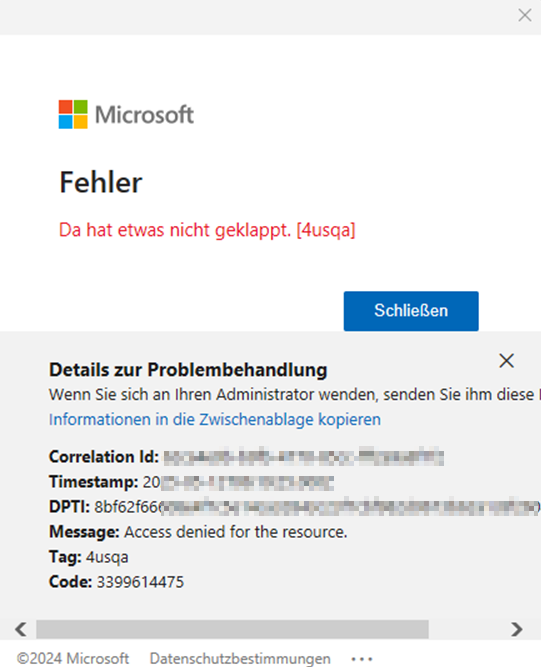Image resolution: width=541 pixels, height=667 pixels.
Task: Click the Correlation Id label
Action: (104, 457)
